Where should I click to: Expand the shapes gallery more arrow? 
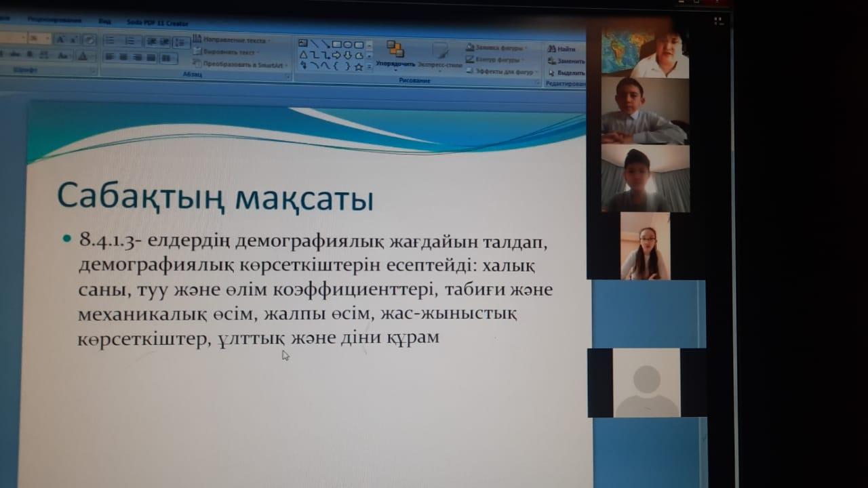370,66
